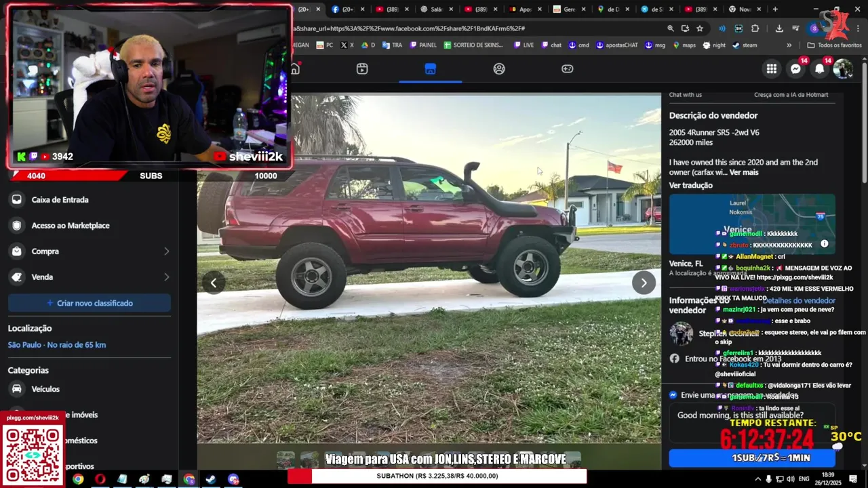Viewport: 868px width, 488px height.
Task: Open the Facebook Groups profile-circle icon
Action: (x=499, y=68)
